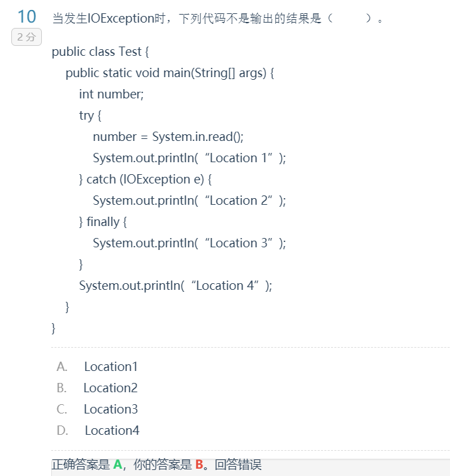Select answer option A Location1
450x476 pixels.
[x=110, y=366]
